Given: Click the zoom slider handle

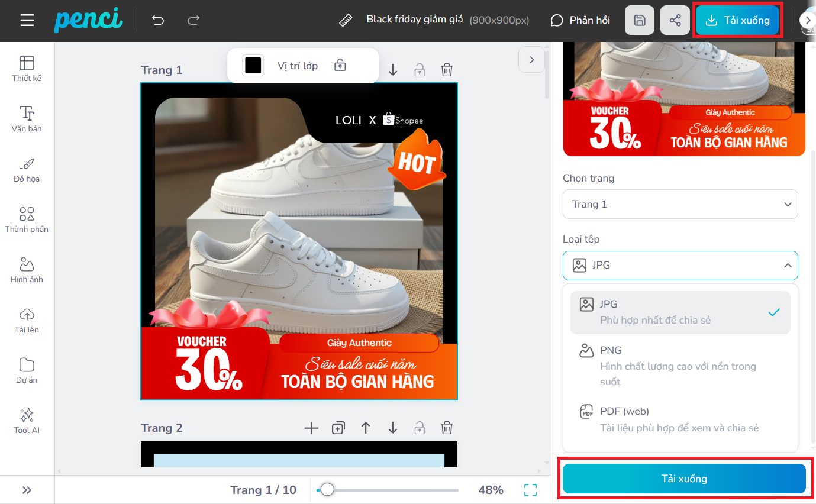Looking at the screenshot, I should (327, 490).
